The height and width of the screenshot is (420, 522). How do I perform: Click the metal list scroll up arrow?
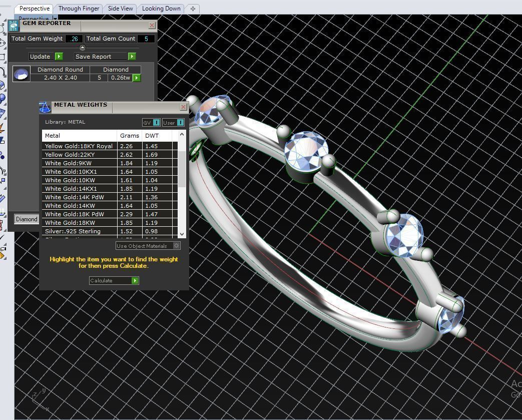[x=182, y=134]
